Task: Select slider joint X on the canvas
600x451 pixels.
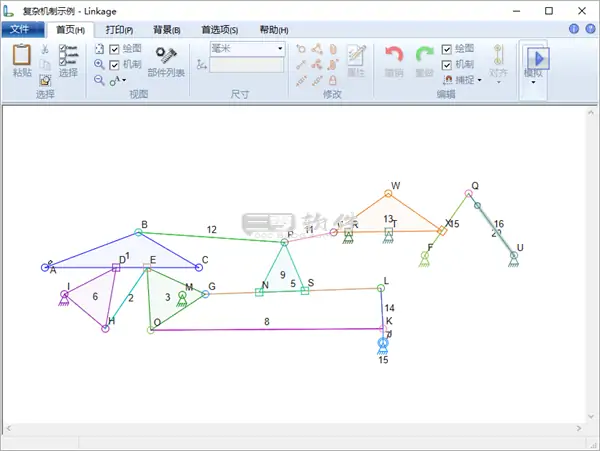Action: pyautogui.click(x=442, y=231)
